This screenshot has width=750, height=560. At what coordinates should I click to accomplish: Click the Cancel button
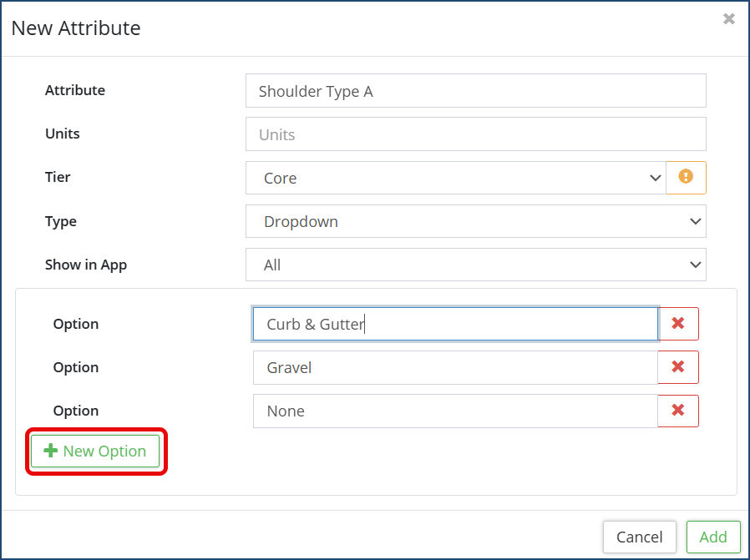[640, 537]
